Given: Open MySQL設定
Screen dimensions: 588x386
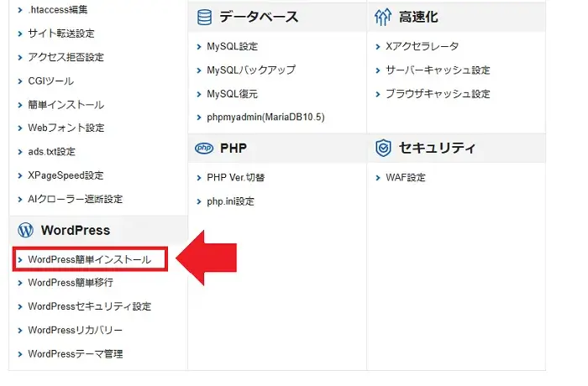Looking at the screenshot, I should pos(233,46).
